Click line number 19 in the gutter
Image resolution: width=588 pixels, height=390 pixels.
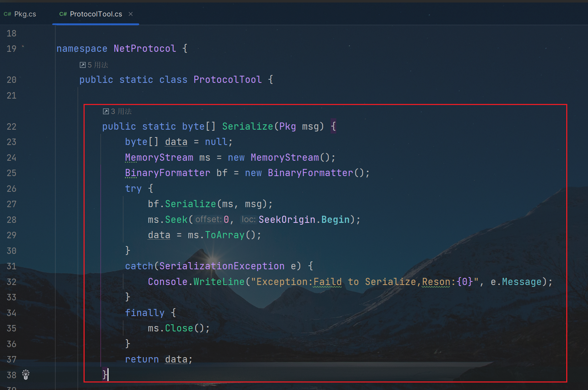[x=11, y=49]
